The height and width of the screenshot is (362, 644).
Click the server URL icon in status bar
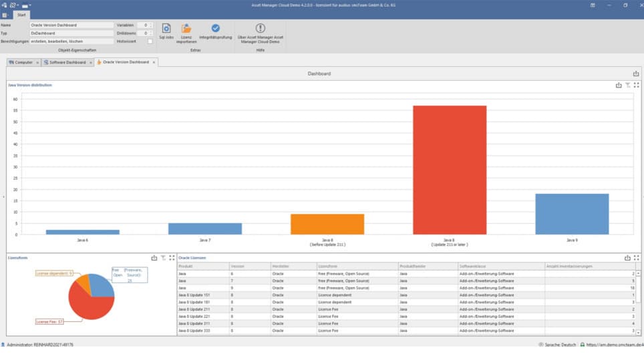click(582, 345)
